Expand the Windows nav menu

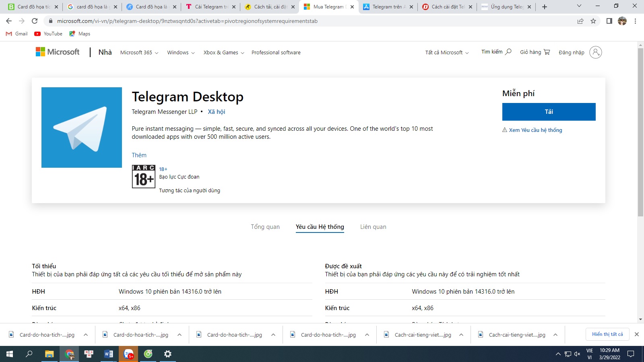click(181, 53)
